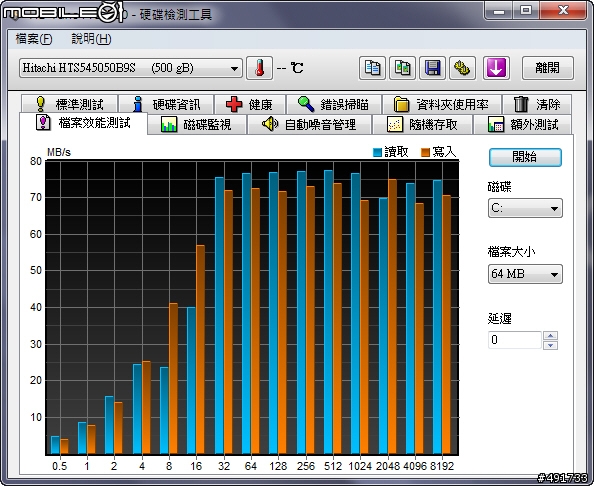Switch to the 磁碟監視 tab
The width and height of the screenshot is (594, 486).
click(197, 124)
